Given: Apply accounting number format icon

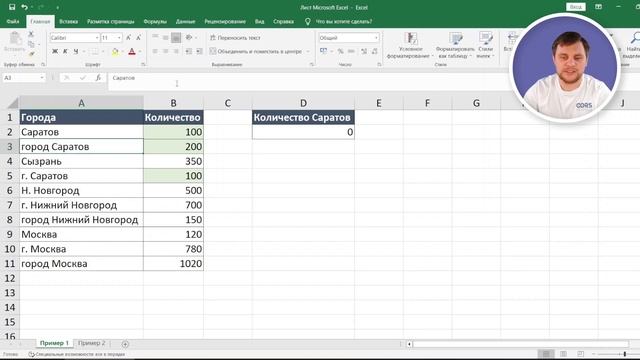Looking at the screenshot, I should pyautogui.click(x=323, y=51).
